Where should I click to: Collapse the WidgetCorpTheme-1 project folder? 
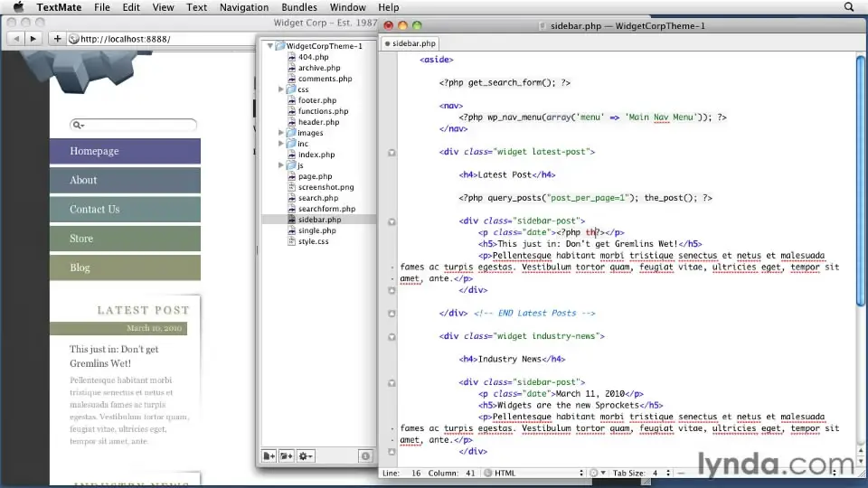point(270,46)
